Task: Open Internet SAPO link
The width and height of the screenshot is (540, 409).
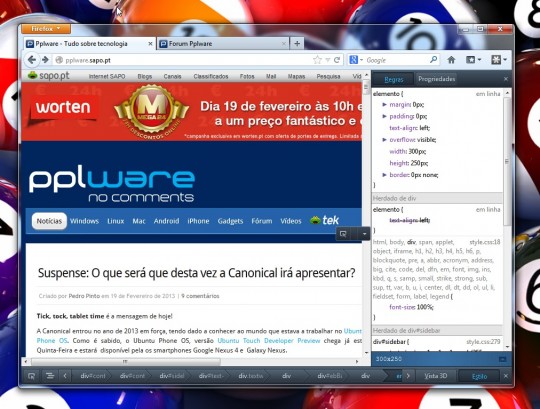Action: pyautogui.click(x=107, y=76)
